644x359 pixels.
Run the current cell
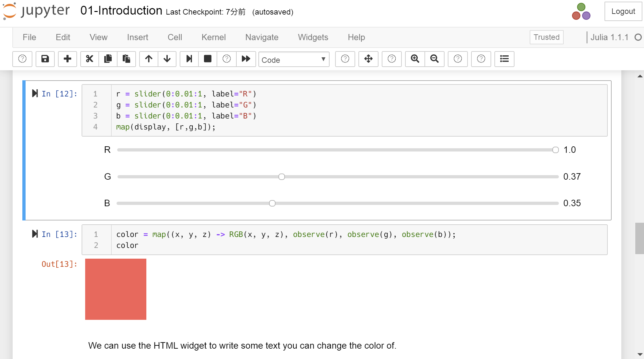tap(189, 59)
